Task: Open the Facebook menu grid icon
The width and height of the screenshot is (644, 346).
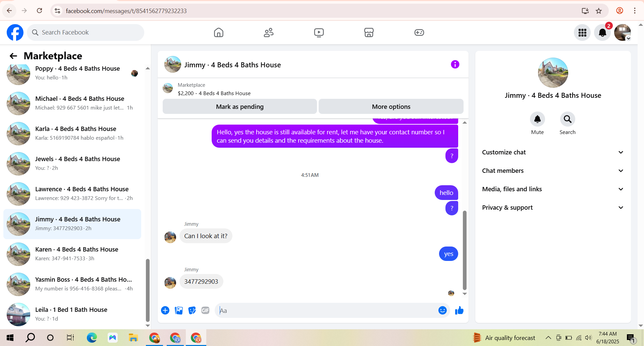Action: (x=582, y=32)
